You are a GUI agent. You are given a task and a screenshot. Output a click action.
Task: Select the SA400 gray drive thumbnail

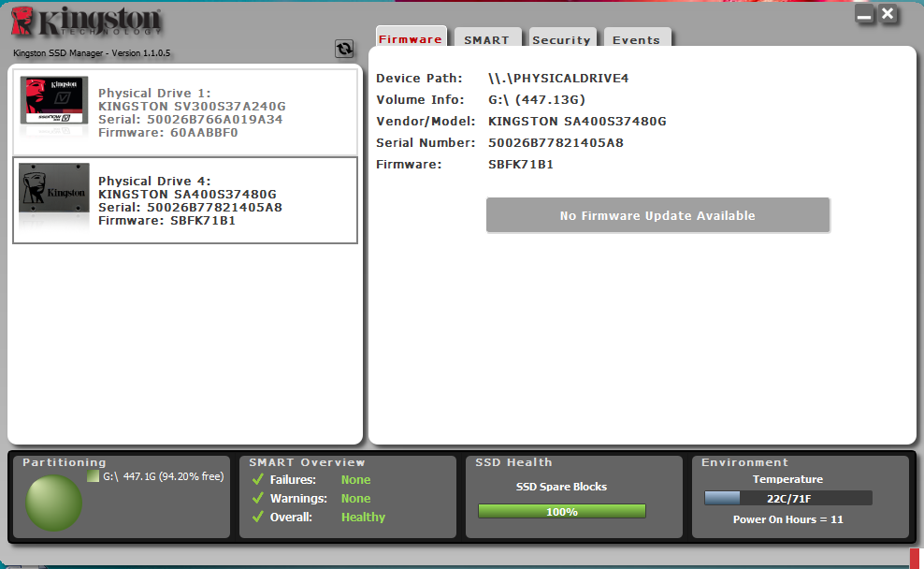tap(54, 188)
